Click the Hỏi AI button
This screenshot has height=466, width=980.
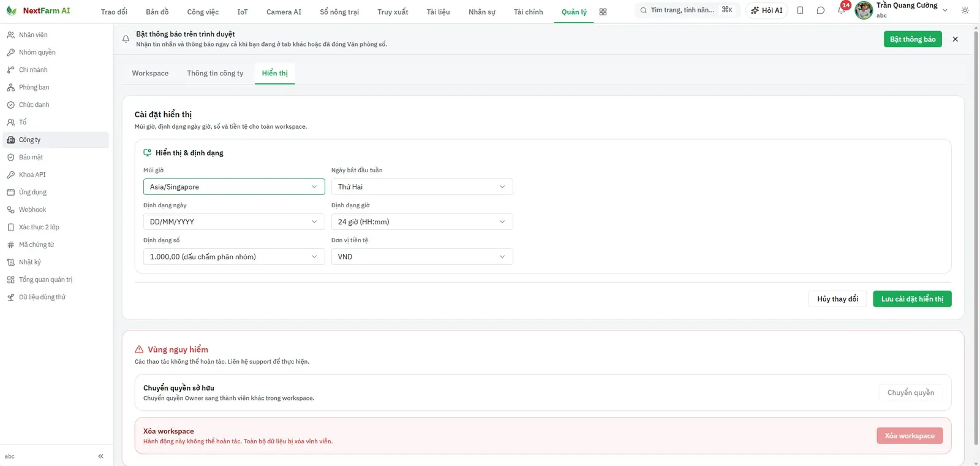pyautogui.click(x=766, y=10)
